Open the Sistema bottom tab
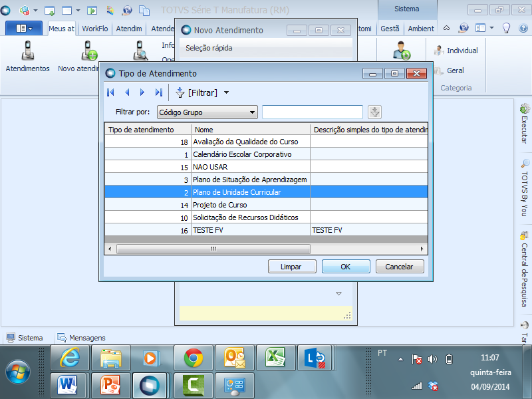The image size is (532, 399). (x=25, y=338)
